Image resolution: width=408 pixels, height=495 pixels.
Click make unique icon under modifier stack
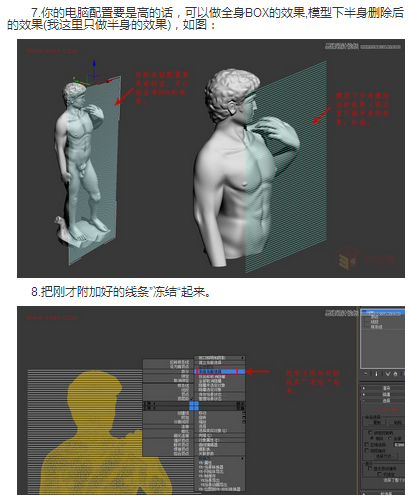coord(388,374)
